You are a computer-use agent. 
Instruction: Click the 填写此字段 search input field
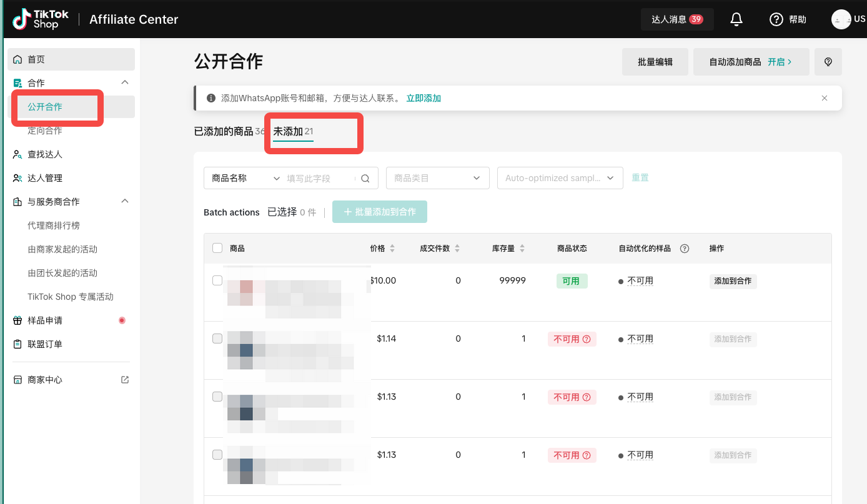click(x=319, y=179)
